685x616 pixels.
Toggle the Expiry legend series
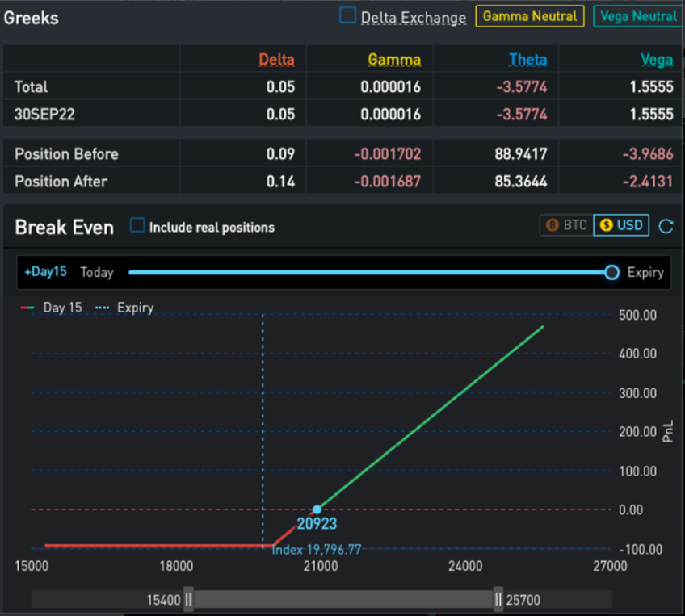coord(124,308)
